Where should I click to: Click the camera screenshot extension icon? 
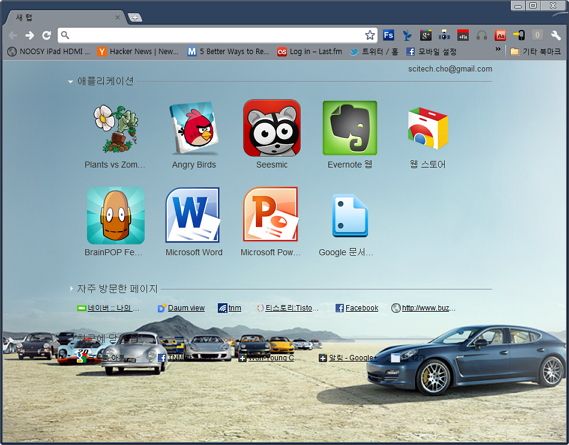444,35
